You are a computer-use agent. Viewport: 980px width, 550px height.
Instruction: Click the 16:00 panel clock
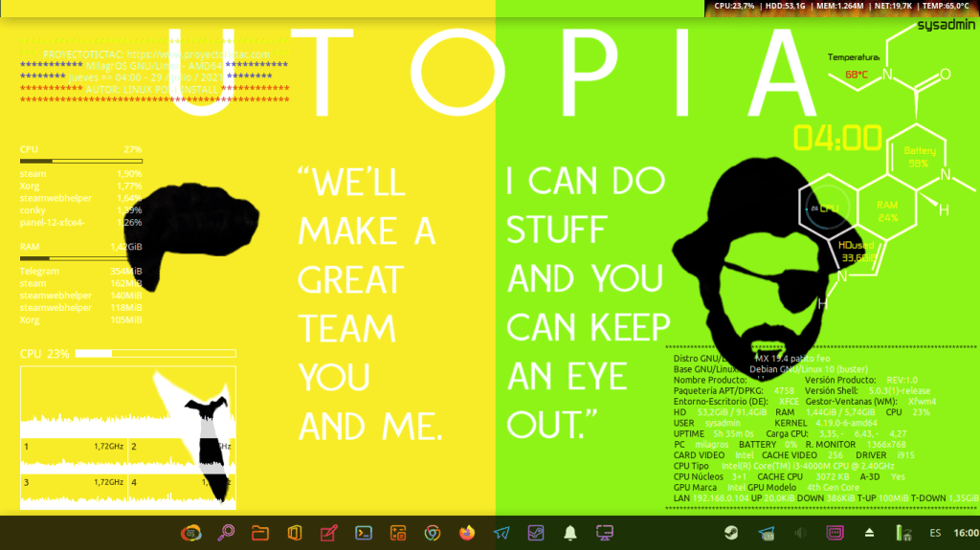pyautogui.click(x=965, y=533)
